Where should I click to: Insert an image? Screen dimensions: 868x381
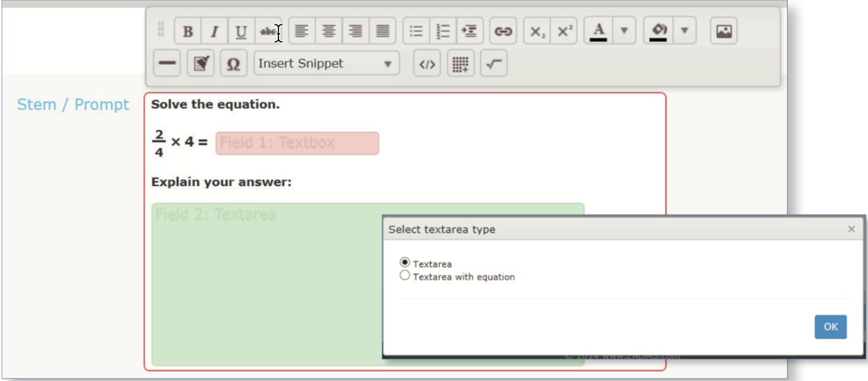tap(724, 31)
